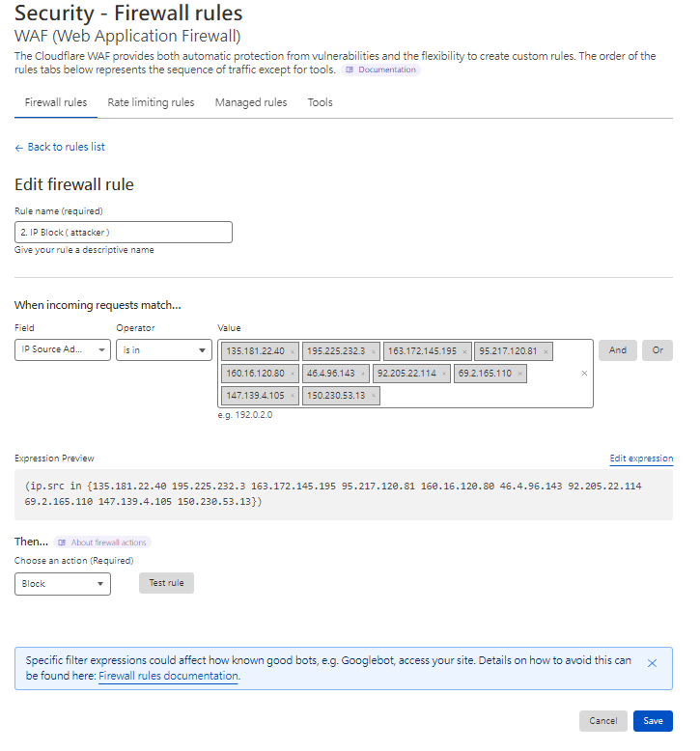Remove IP 135.181.22.40 chip
The image size is (700, 751).
(293, 351)
